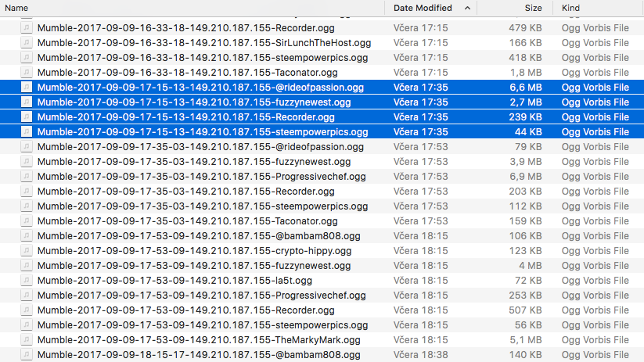The image size is (644, 362).
Task: Click the 507 KB size value
Action: pyautogui.click(x=525, y=310)
